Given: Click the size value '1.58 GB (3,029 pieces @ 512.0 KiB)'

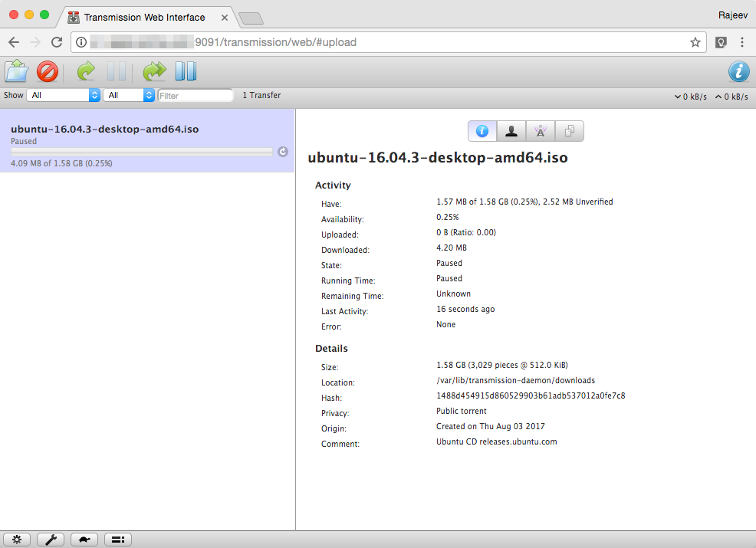Looking at the screenshot, I should click(502, 365).
